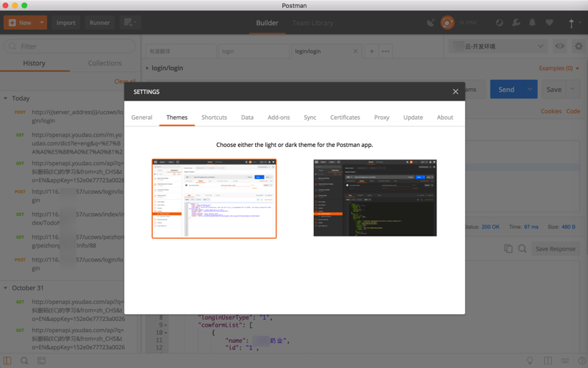Select the 有道翻译 request tab
This screenshot has height=368, width=588.
[181, 51]
